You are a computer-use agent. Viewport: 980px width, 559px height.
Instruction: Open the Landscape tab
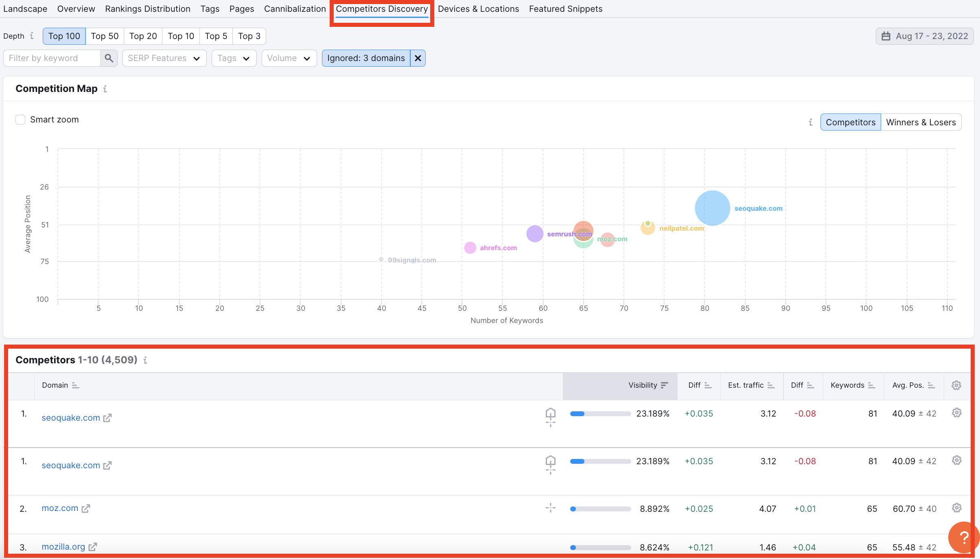[x=25, y=9]
